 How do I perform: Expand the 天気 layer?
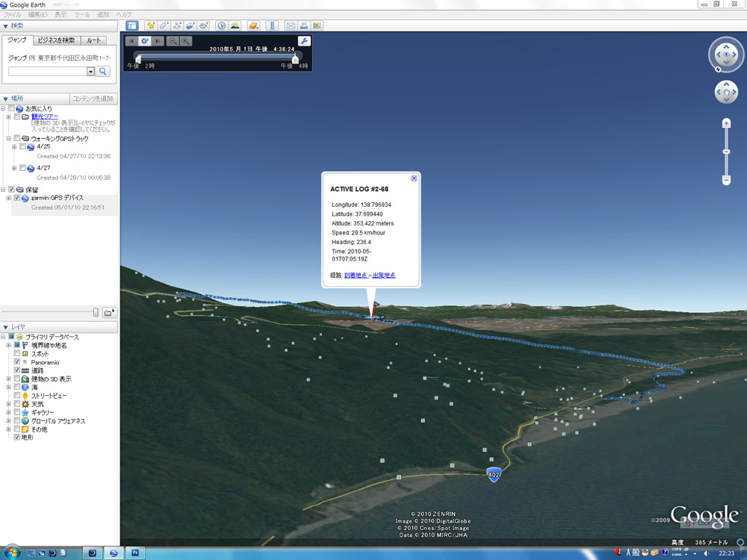(x=8, y=404)
